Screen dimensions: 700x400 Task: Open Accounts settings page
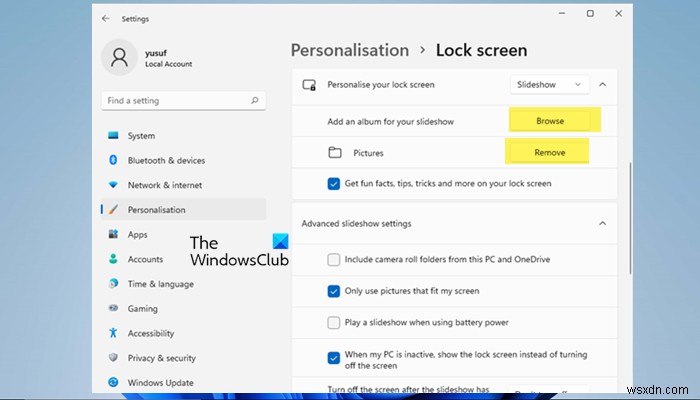point(183,259)
